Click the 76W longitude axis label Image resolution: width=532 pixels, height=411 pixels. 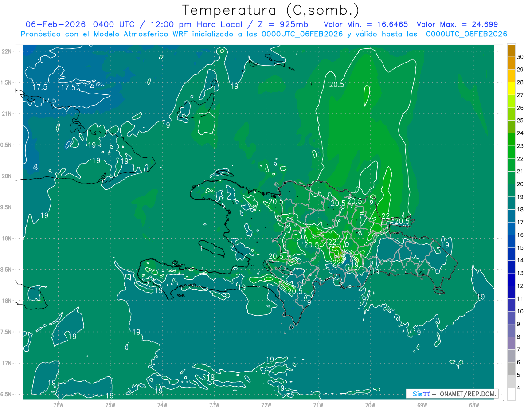[x=58, y=405]
